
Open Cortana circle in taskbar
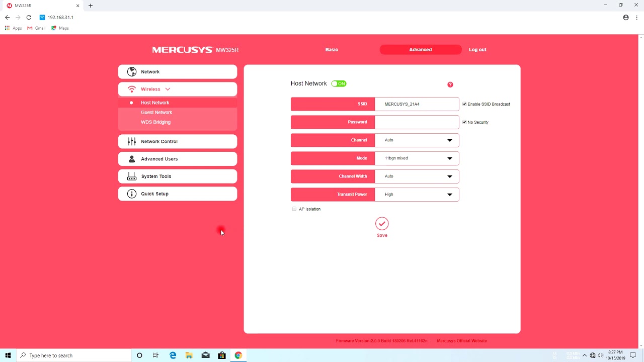click(139, 355)
